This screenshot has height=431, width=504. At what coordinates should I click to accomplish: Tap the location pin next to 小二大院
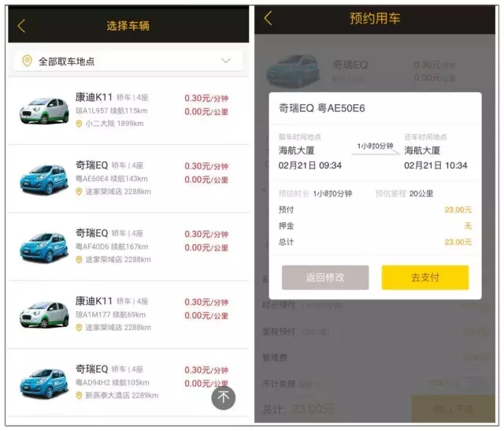pyautogui.click(x=79, y=124)
